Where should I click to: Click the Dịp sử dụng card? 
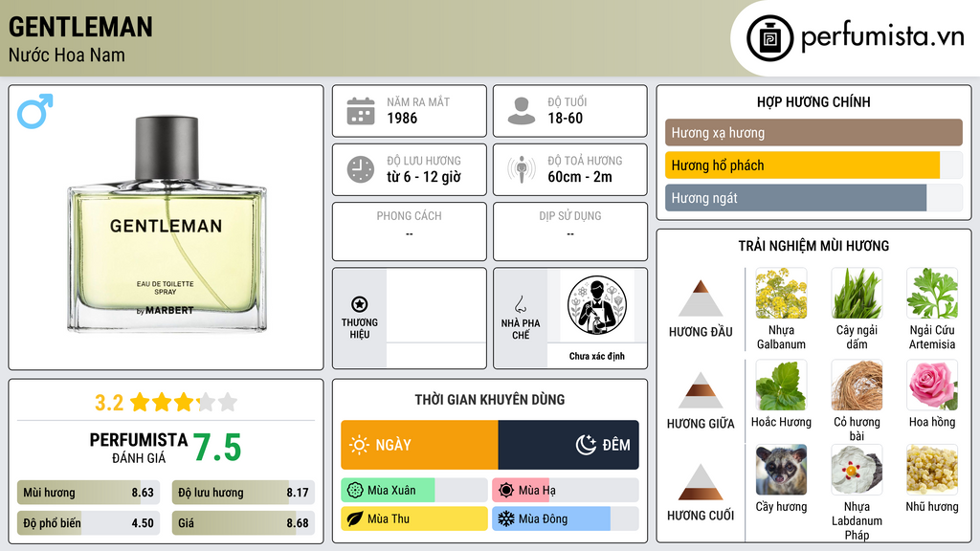tap(570, 231)
